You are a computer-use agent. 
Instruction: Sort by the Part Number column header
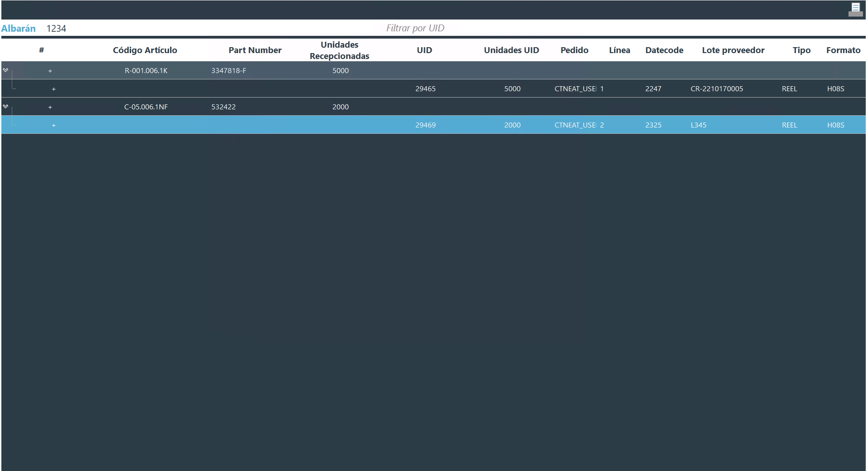tap(255, 50)
